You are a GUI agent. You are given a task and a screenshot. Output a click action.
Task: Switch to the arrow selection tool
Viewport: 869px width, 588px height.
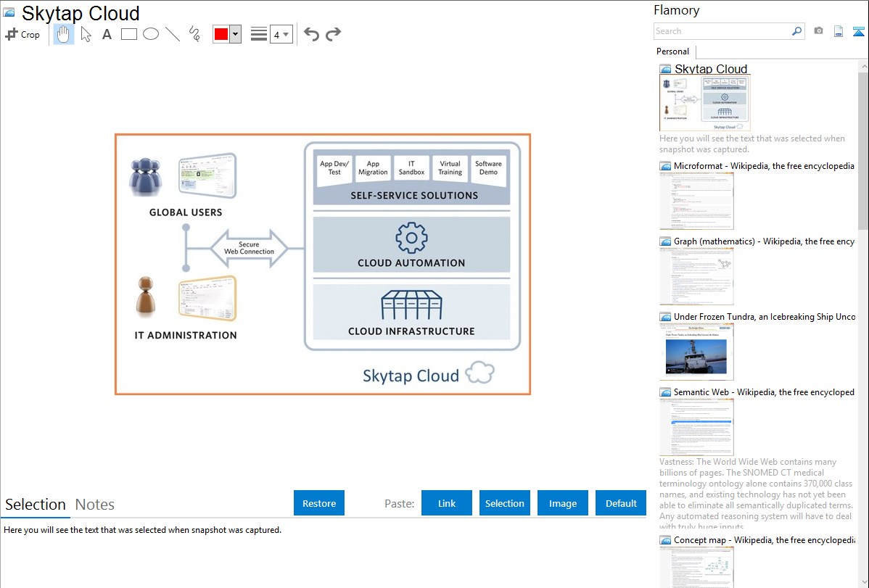point(85,34)
